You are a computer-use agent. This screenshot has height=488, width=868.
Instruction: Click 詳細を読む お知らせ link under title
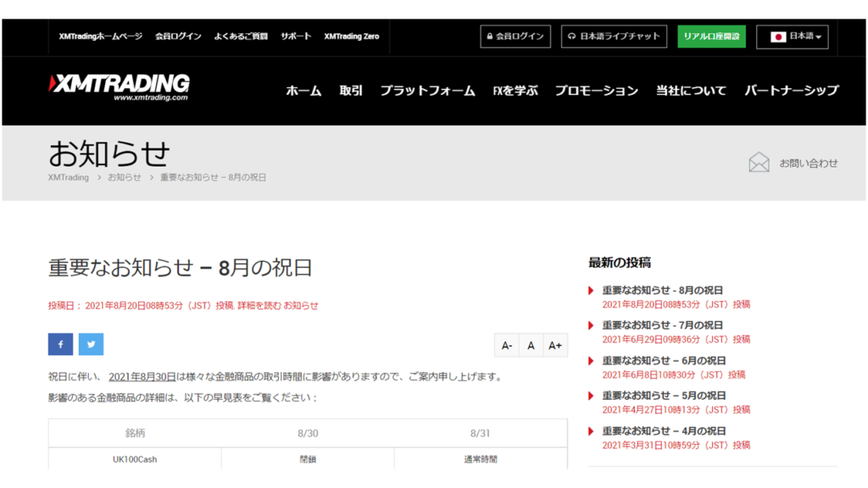pyautogui.click(x=278, y=305)
